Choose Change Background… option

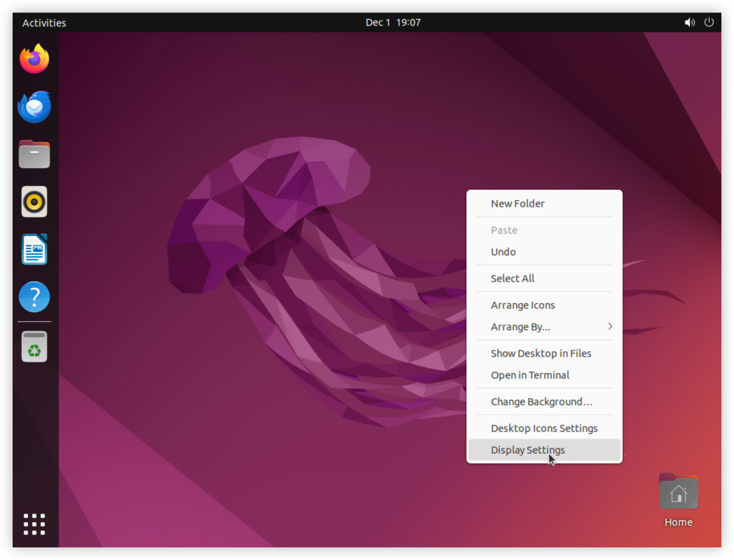(x=544, y=401)
